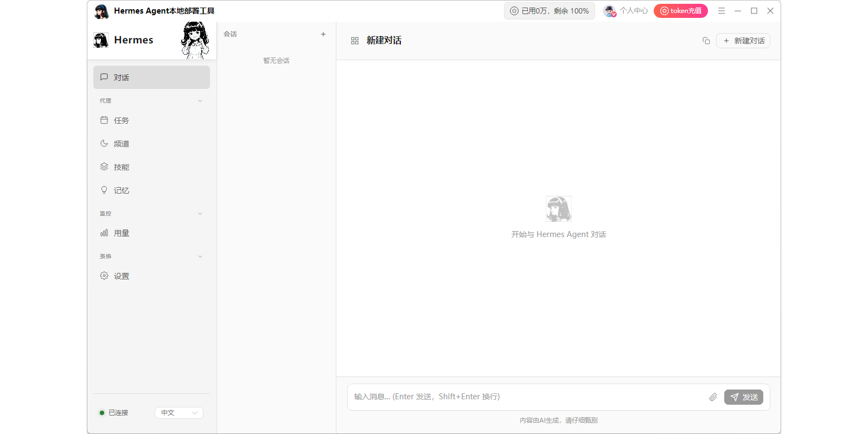Viewport: 868px width, 434px height.
Task: Click the 暂无会话 empty session text
Action: (x=276, y=61)
